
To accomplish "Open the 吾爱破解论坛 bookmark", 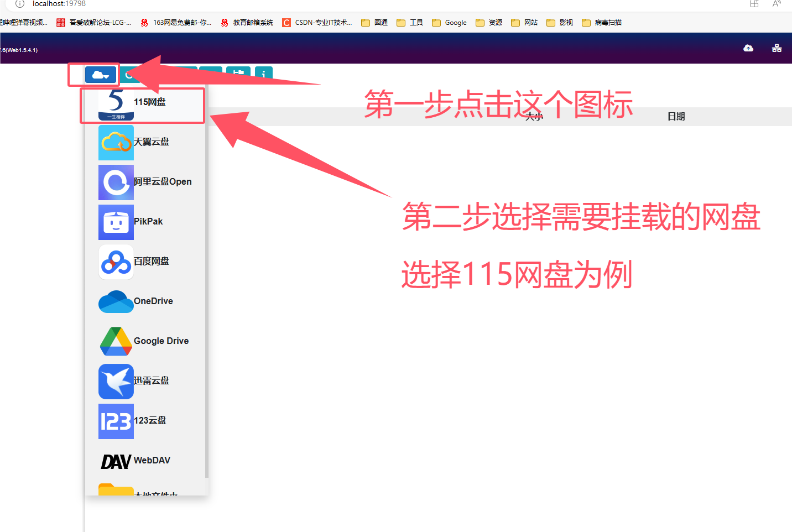I will (94, 23).
